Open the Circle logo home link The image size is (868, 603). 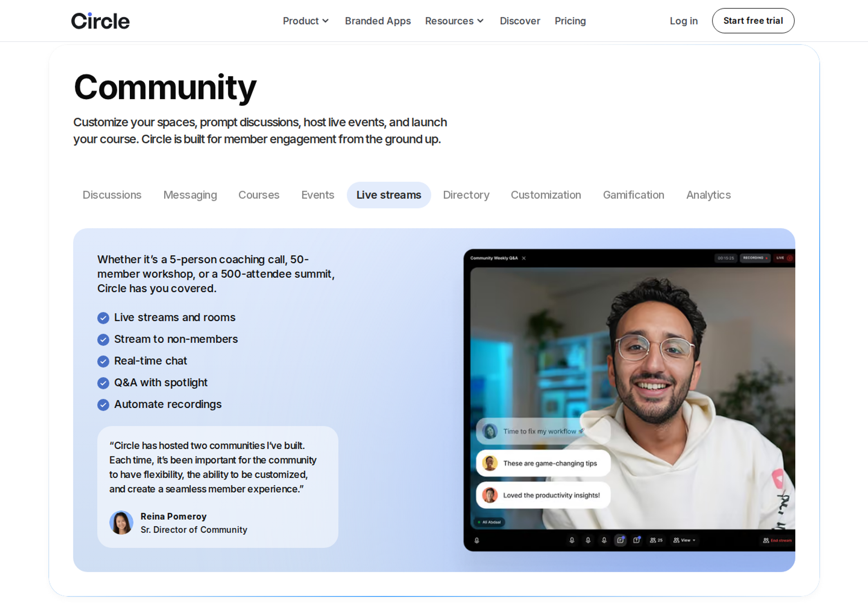click(x=100, y=21)
